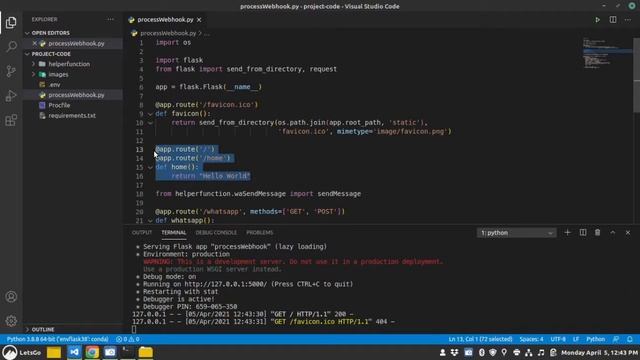Change encoding via UTF-8 status item
The height and width of the screenshot is (360, 640).
click(558, 339)
